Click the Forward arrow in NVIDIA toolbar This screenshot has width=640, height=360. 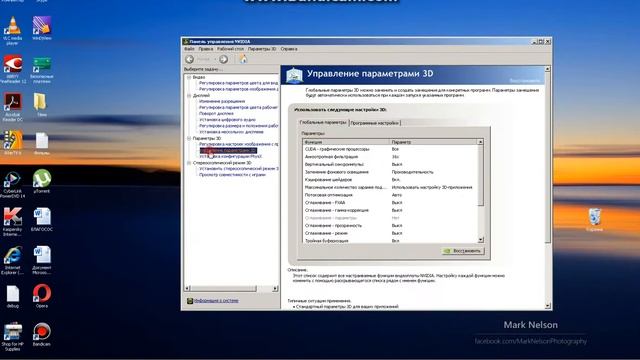[x=224, y=59]
